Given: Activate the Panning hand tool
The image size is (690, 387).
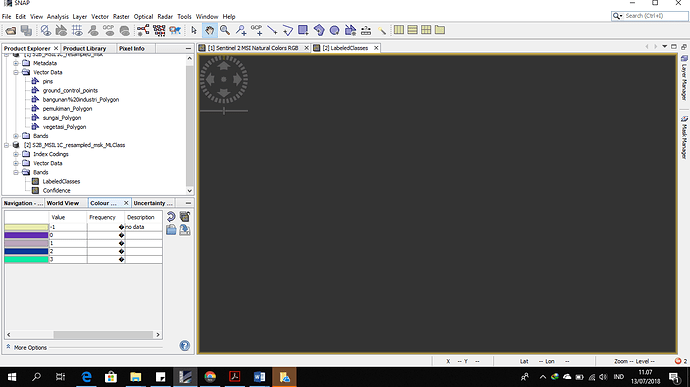Looking at the screenshot, I should (209, 30).
